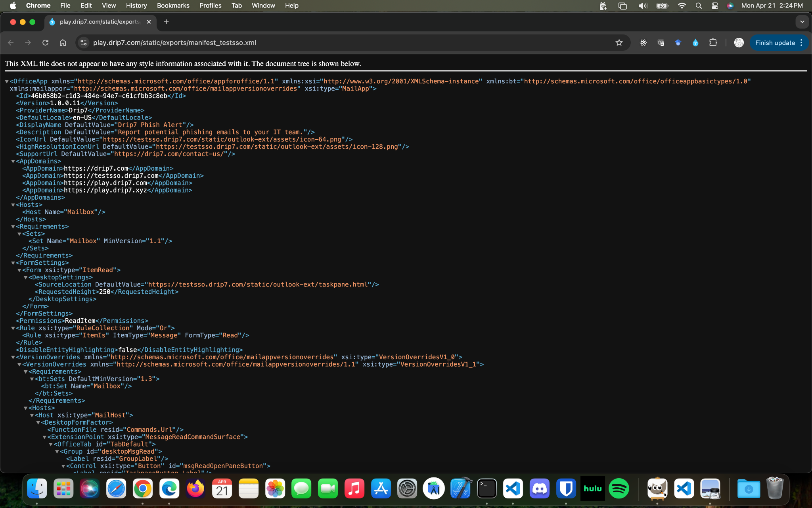
Task: Go back to the previous page
Action: [11, 43]
